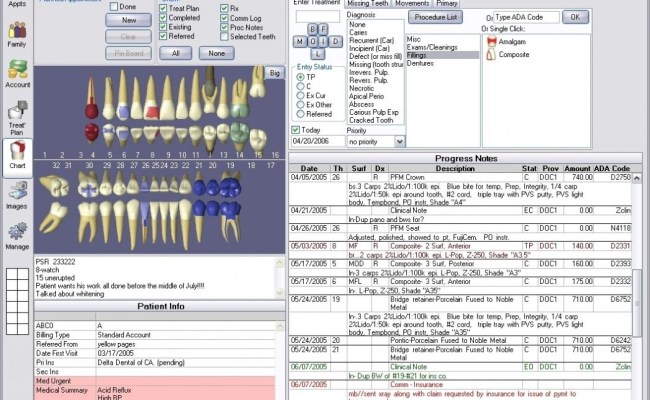Open the Treat' Plan module
Screen dimensions: 650x400
[17, 118]
